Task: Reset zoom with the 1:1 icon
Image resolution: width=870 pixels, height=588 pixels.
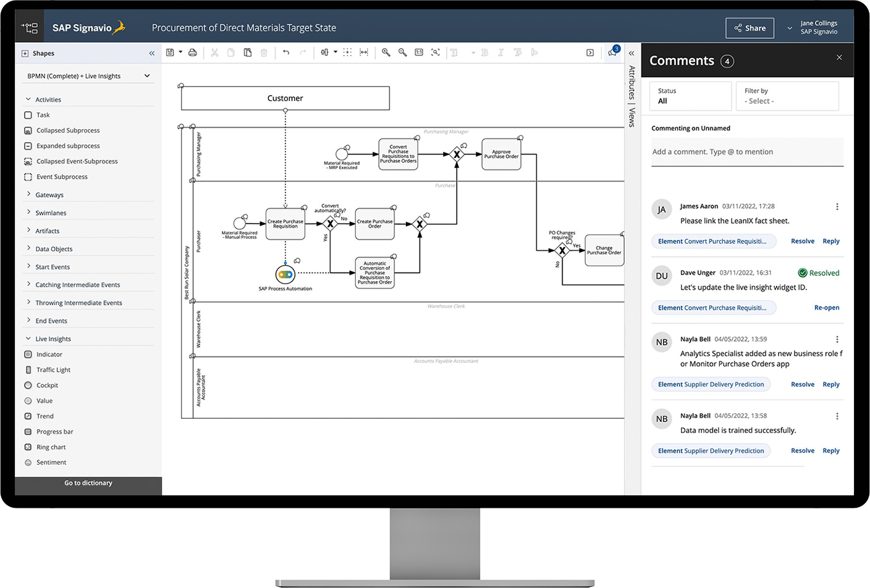Action: coord(419,53)
